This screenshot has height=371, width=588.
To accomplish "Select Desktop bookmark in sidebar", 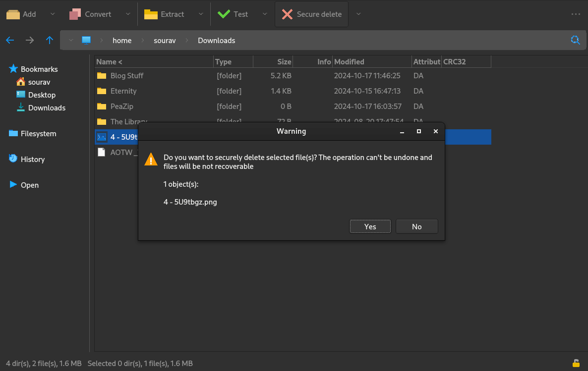I will (42, 95).
